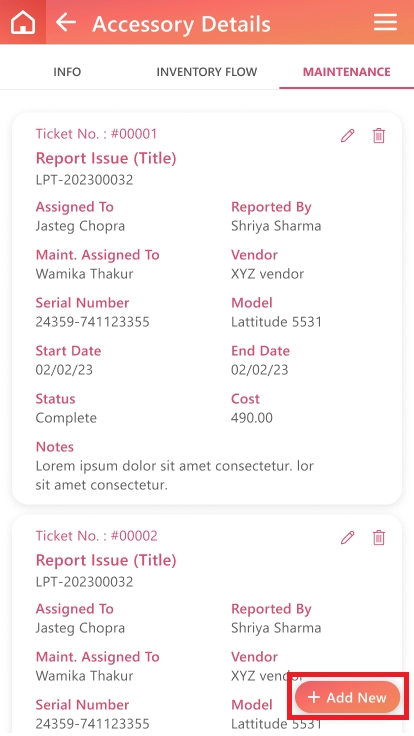Open second Report Issue (Title) heading
414x736 pixels.
pyautogui.click(x=106, y=560)
